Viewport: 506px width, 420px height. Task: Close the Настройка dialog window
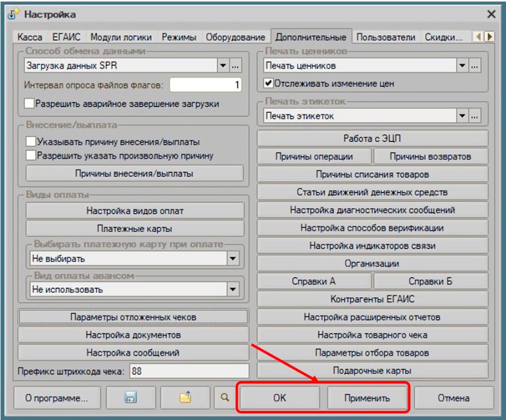[491, 14]
